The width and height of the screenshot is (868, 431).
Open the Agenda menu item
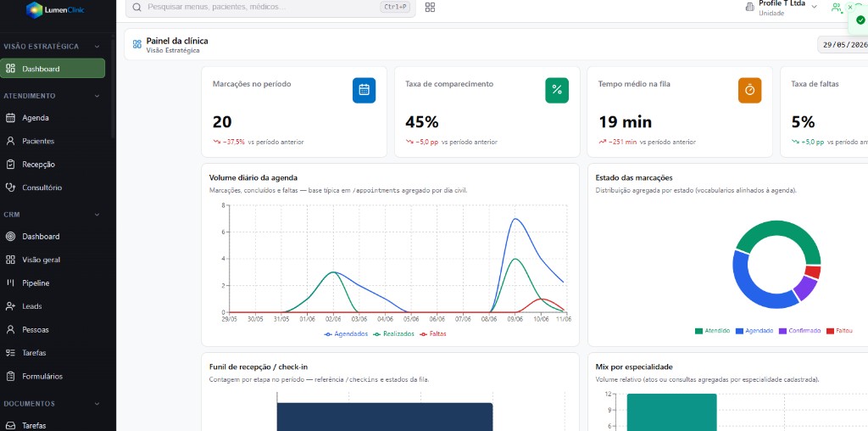click(53, 117)
